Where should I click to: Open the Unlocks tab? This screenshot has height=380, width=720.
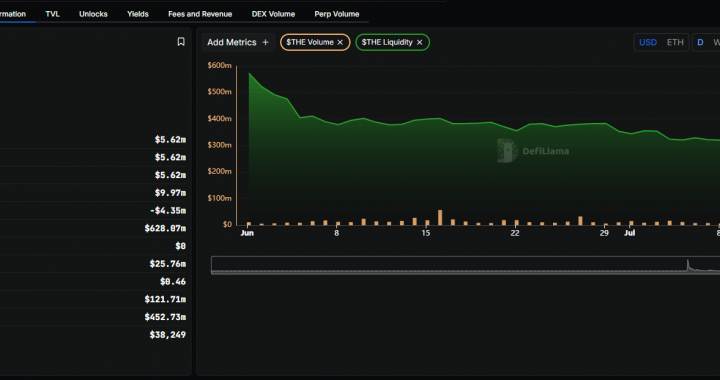click(x=93, y=14)
